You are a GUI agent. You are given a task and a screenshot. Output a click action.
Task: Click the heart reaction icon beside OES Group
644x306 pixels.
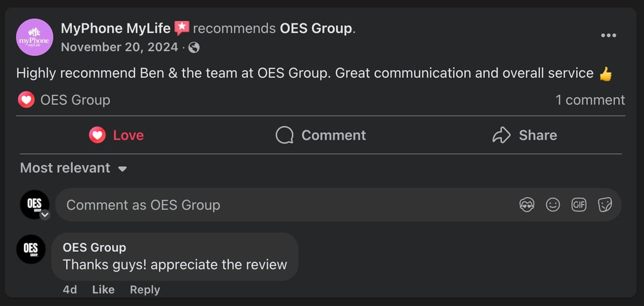26,100
